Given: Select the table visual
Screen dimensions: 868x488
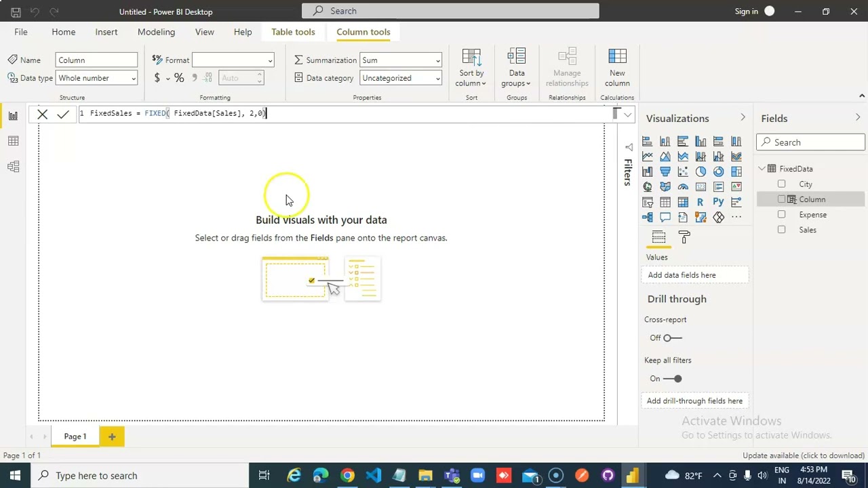Looking at the screenshot, I should pyautogui.click(x=665, y=202).
